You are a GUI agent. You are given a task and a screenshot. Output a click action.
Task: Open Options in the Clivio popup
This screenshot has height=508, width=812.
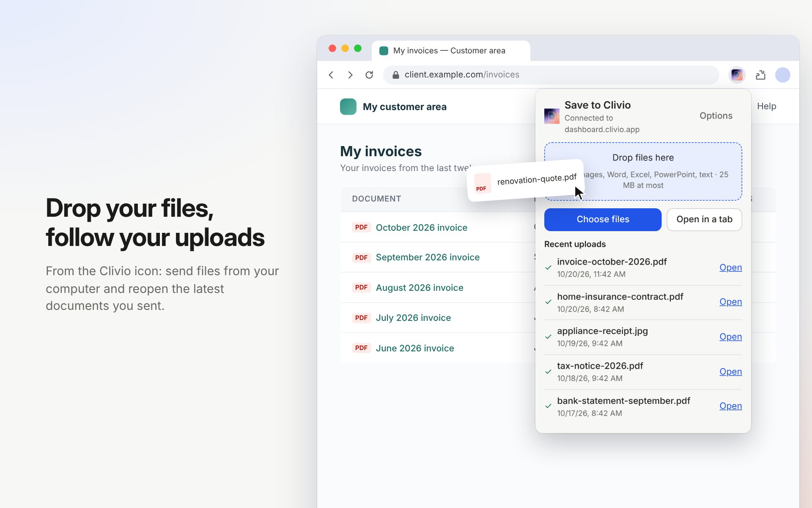tap(716, 116)
